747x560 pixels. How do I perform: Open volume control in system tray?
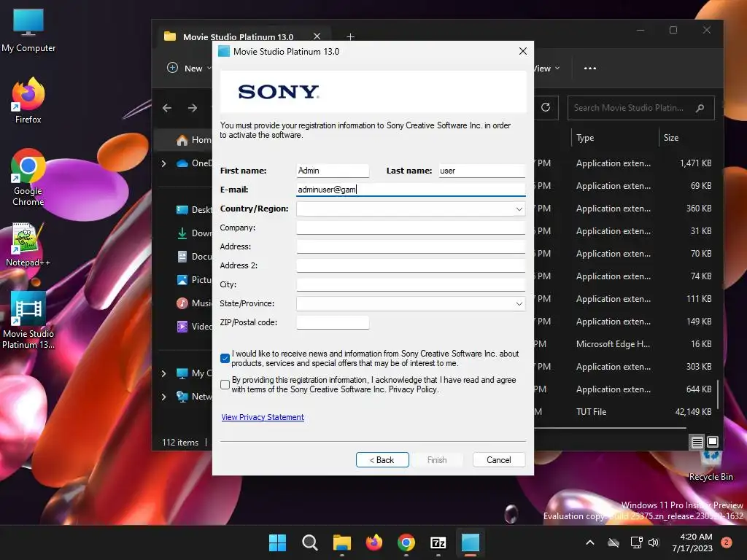[x=654, y=542]
